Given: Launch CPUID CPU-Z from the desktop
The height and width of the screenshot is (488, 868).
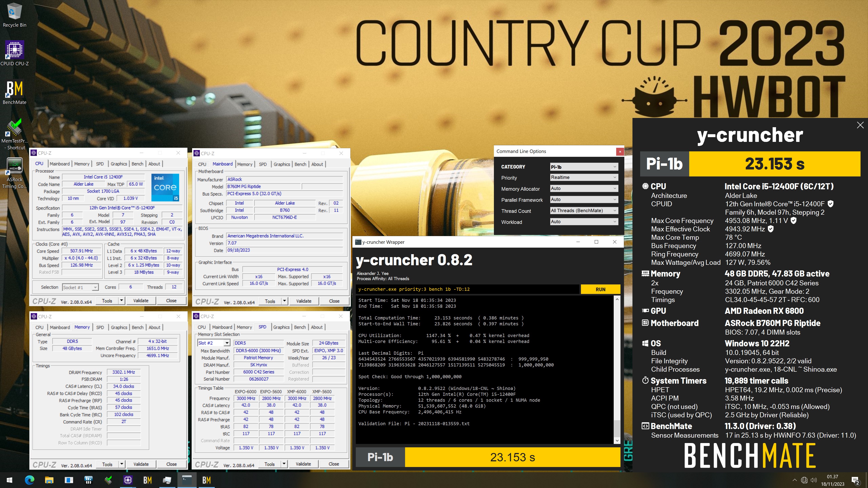Looking at the screenshot, I should [x=14, y=53].
